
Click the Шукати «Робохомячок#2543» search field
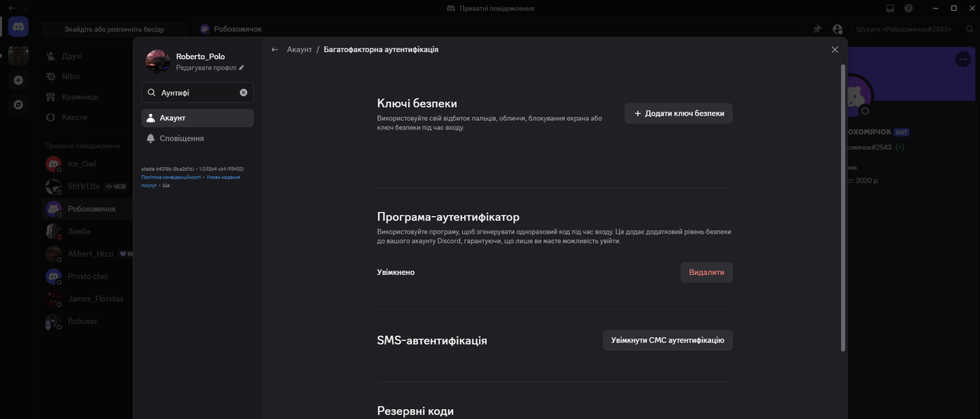pos(914,29)
